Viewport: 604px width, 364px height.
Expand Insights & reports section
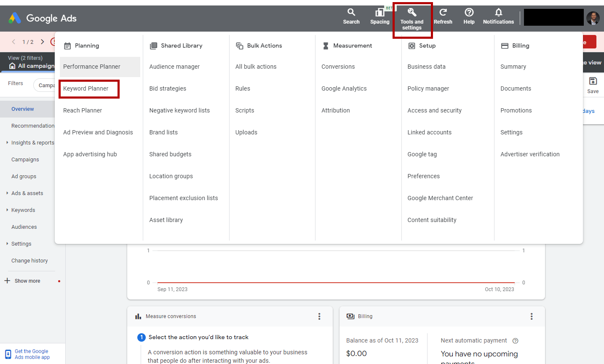[x=7, y=142]
